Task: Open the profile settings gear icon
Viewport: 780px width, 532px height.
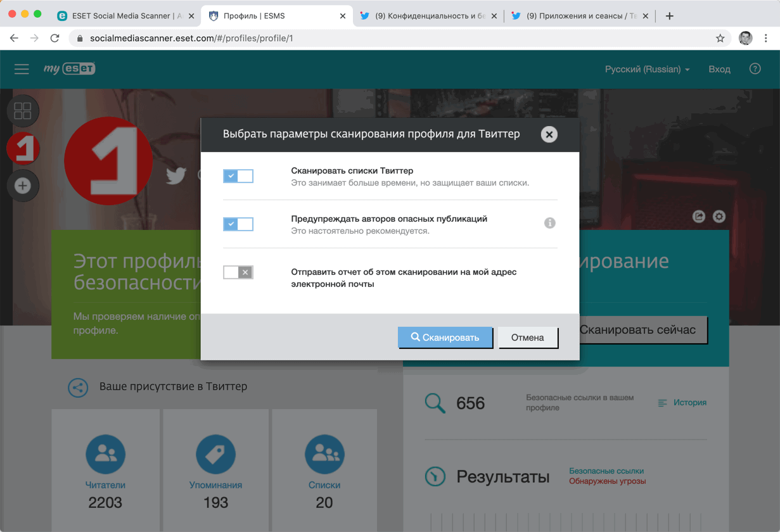Action: [x=719, y=217]
